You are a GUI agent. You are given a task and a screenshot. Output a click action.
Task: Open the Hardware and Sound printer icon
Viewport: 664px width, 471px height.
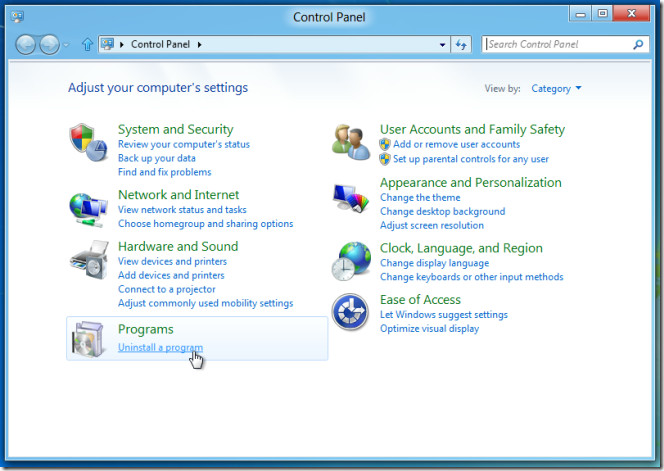tap(89, 260)
